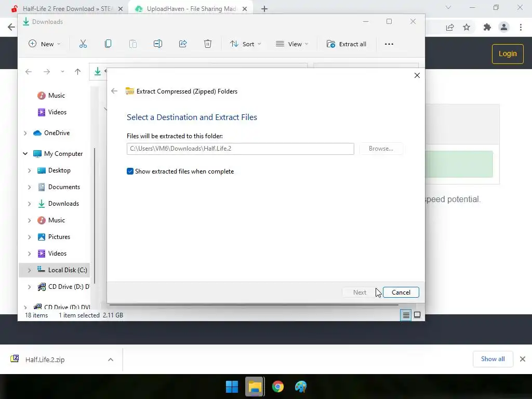Open a new Chrome tab
This screenshot has height=399, width=532.
click(264, 9)
